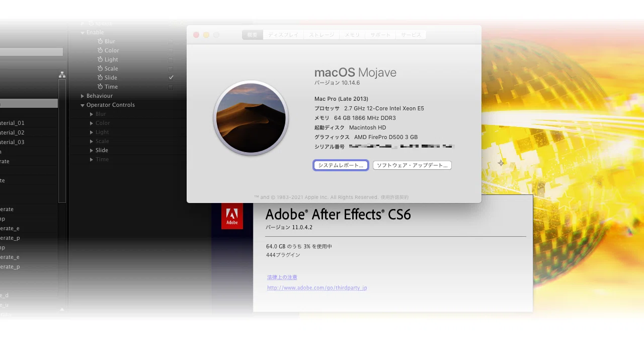Screen dimensions: 644x337
Task: Collapse the Enable group
Action: click(83, 33)
